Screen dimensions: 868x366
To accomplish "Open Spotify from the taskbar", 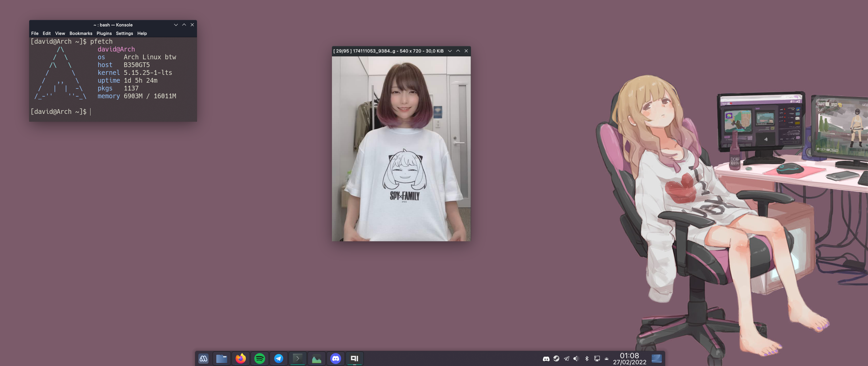I will coord(260,359).
